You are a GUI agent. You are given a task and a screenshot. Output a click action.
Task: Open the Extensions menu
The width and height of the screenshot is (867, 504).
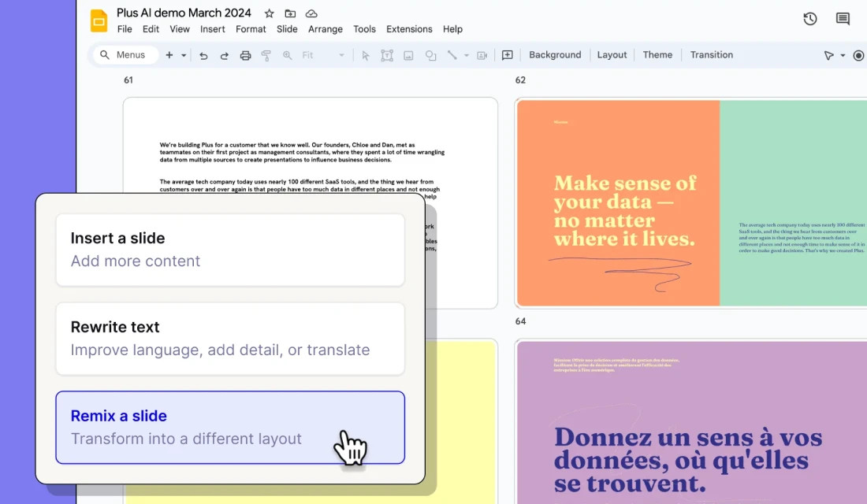point(409,29)
